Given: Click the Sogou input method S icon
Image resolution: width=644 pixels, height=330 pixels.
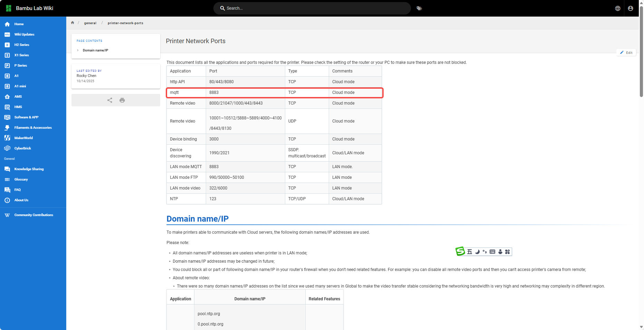Looking at the screenshot, I should [x=460, y=251].
